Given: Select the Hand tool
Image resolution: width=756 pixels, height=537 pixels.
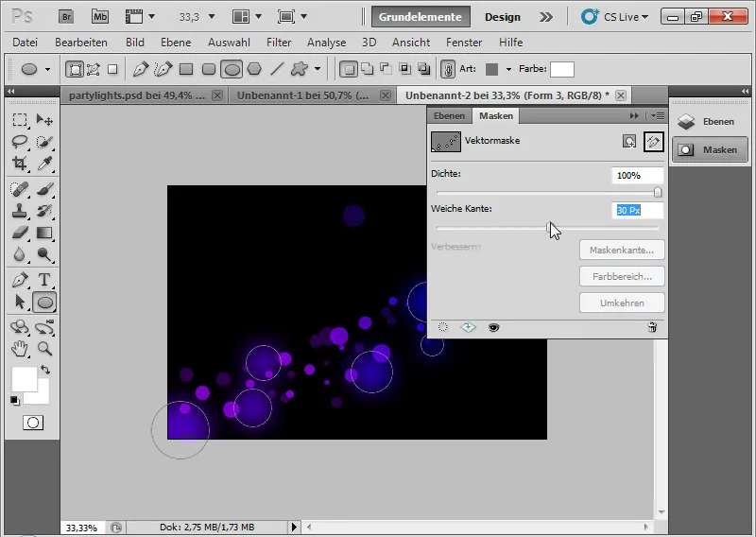Looking at the screenshot, I should tap(20, 348).
